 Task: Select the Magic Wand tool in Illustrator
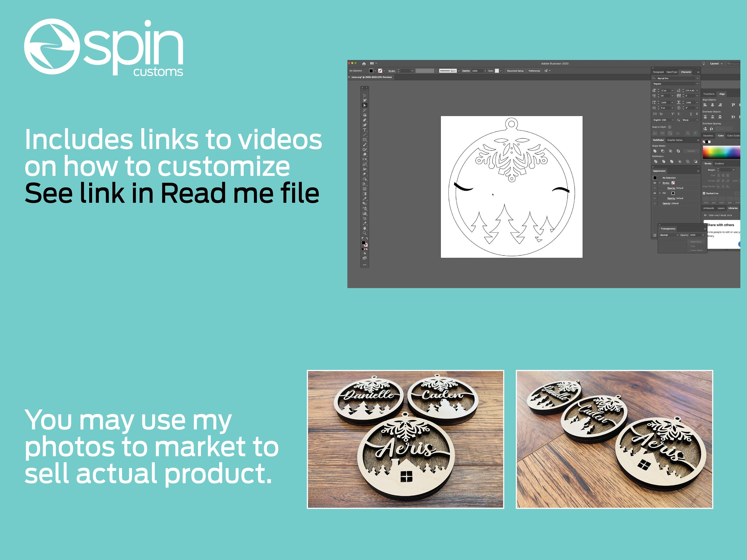pyautogui.click(x=365, y=110)
